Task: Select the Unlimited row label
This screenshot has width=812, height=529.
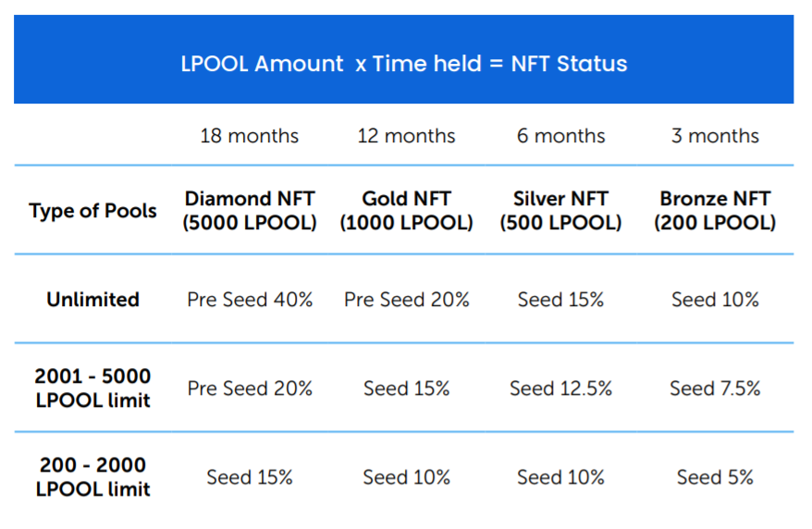Action: pyautogui.click(x=92, y=300)
